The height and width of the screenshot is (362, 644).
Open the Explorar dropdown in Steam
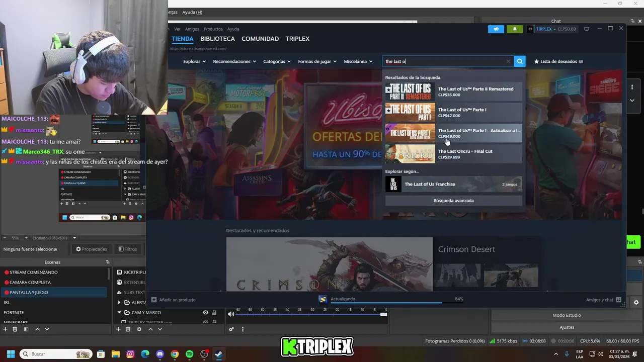[194, 61]
